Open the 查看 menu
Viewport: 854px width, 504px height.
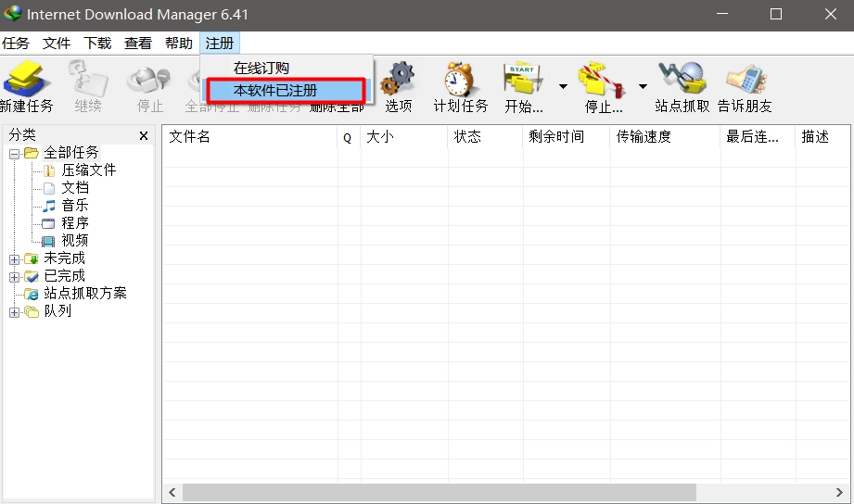138,43
